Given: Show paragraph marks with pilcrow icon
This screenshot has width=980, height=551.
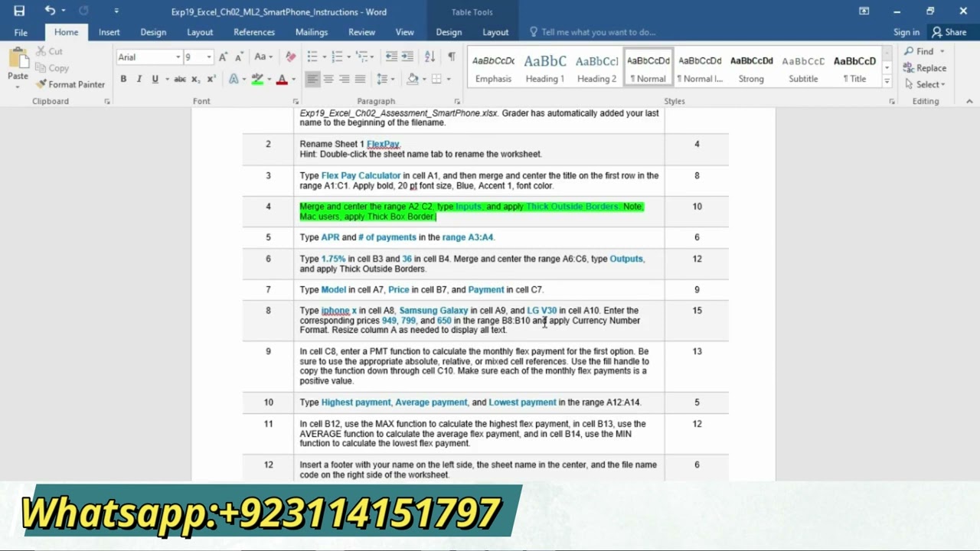Looking at the screenshot, I should 452,57.
